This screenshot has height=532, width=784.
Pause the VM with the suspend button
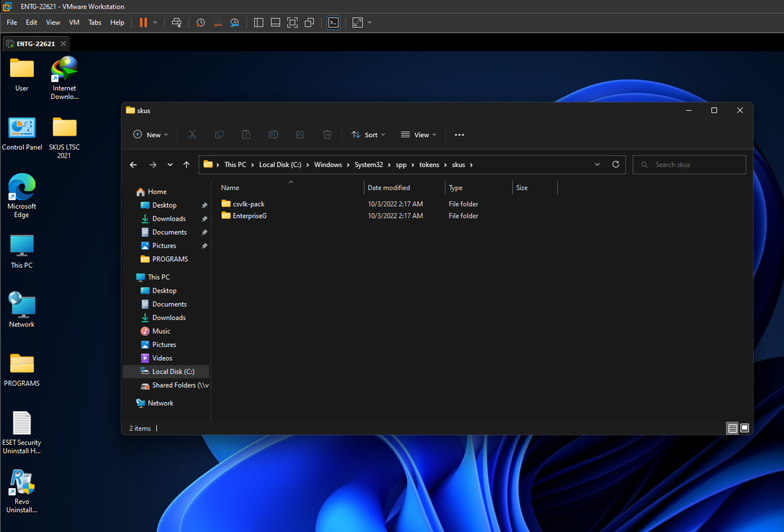(143, 23)
